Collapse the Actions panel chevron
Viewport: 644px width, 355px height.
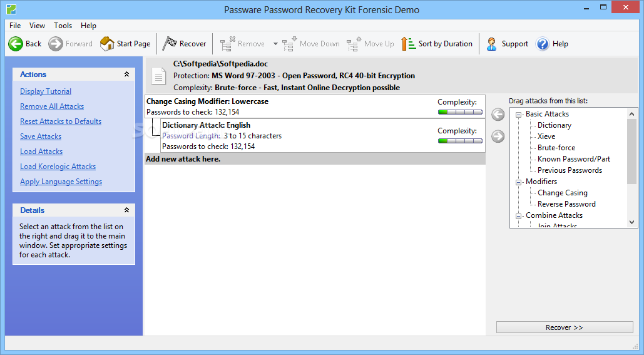(x=126, y=75)
